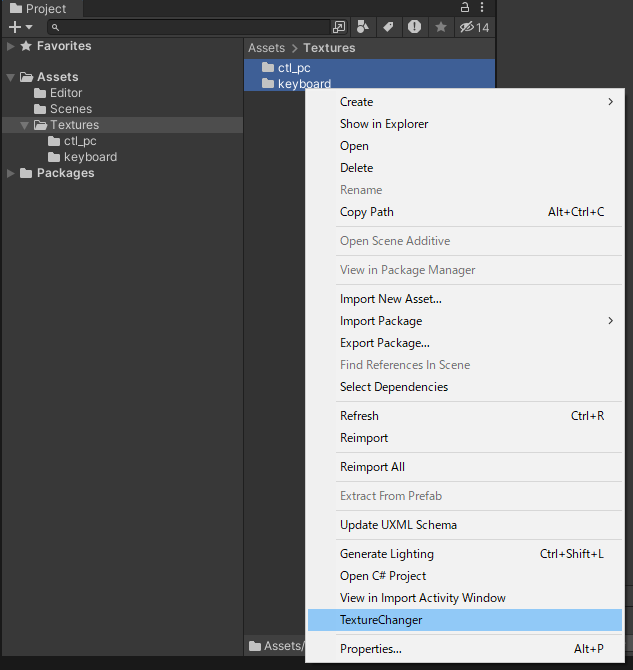Open the Create submenu
Screen dimensions: 633x670
[x=465, y=102]
